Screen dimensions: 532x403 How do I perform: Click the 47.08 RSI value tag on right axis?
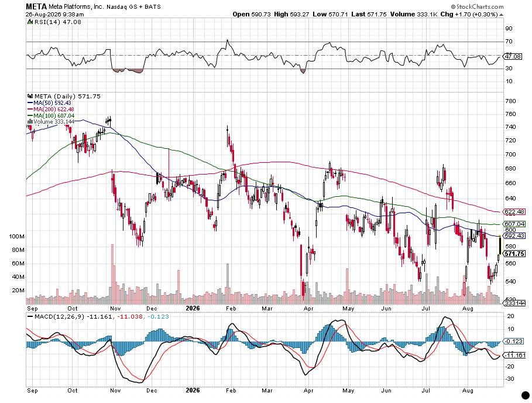click(x=513, y=56)
